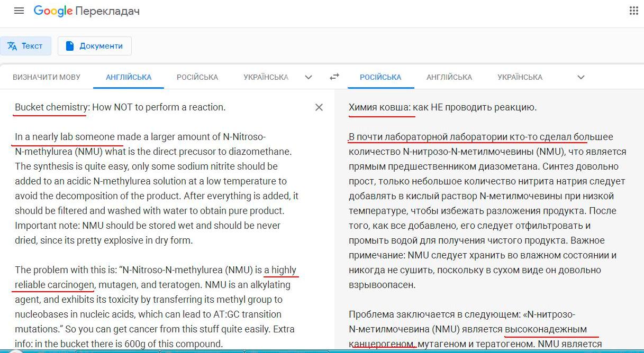Screen dimensions: 644x353
Task: Click the Перекладач product title
Action: tap(107, 11)
